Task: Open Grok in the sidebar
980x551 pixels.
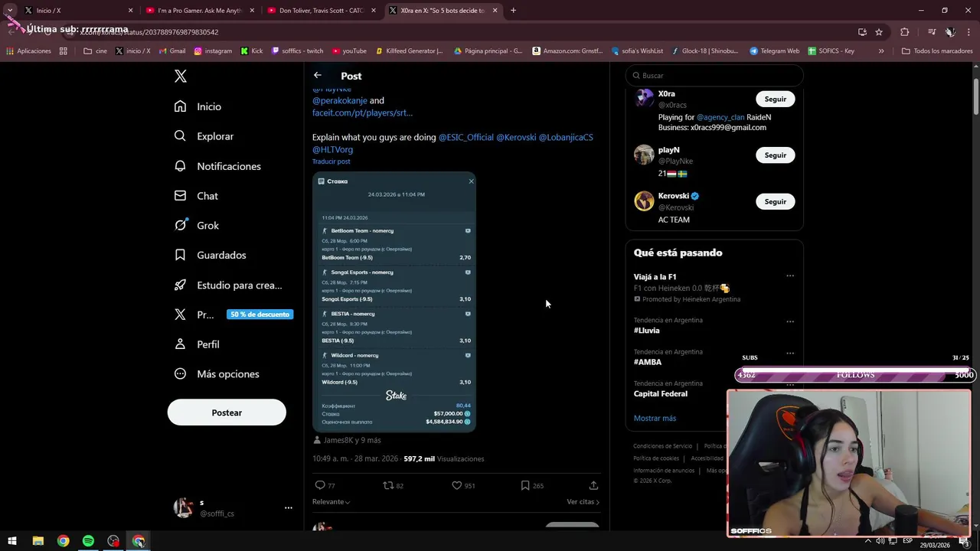Action: [197, 226]
